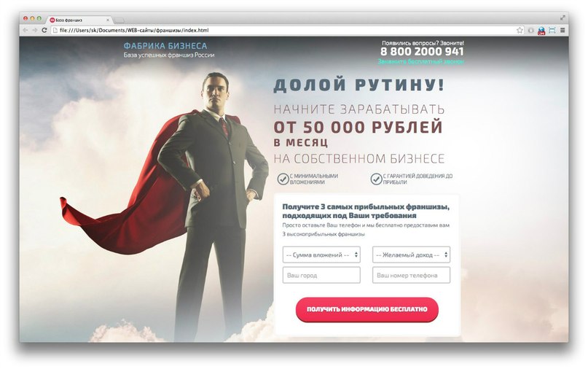This screenshot has height=369, width=588.
Task: Click the browser forward arrow
Action: click(x=35, y=31)
